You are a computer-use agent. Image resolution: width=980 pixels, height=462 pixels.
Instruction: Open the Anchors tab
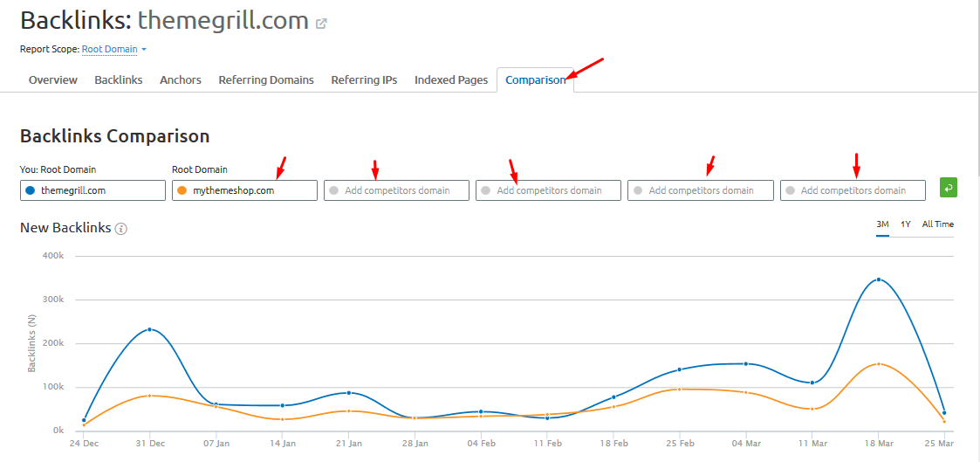click(181, 80)
